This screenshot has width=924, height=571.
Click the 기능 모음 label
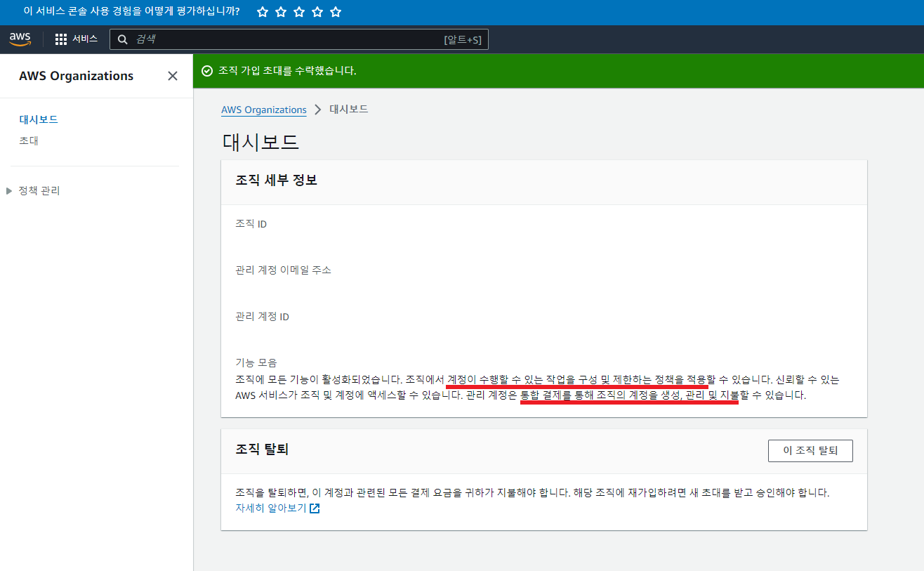pos(256,362)
